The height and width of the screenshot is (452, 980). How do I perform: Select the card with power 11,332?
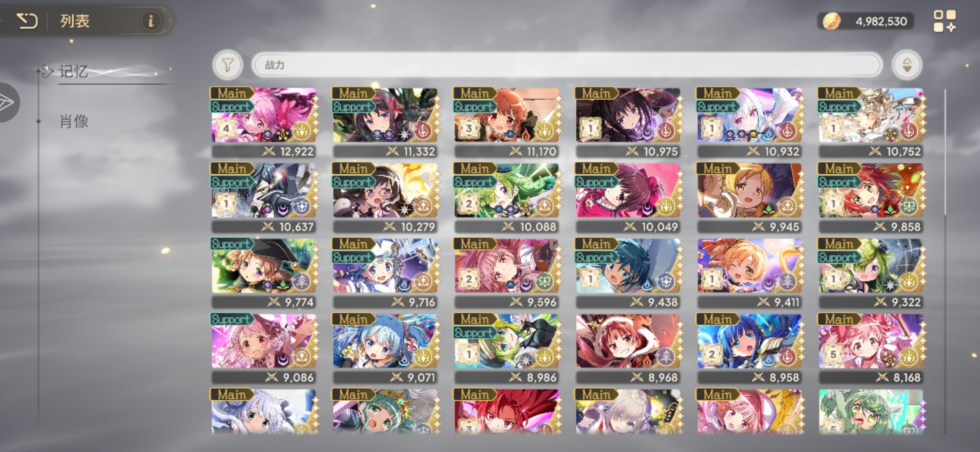click(385, 122)
